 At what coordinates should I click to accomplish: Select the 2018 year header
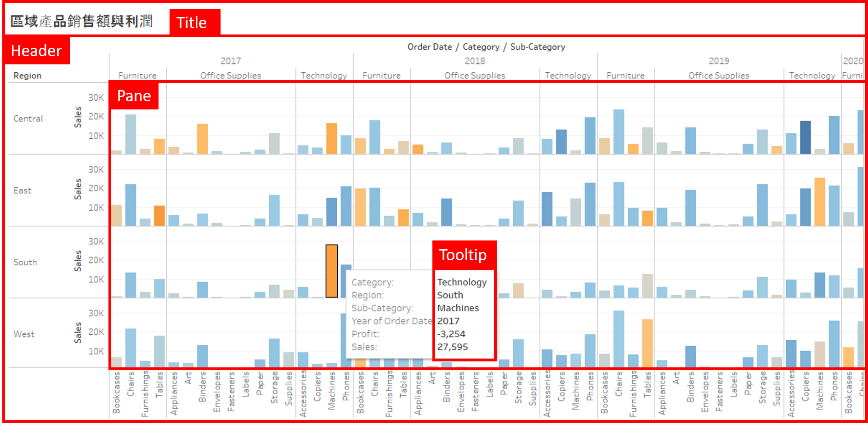pos(475,61)
